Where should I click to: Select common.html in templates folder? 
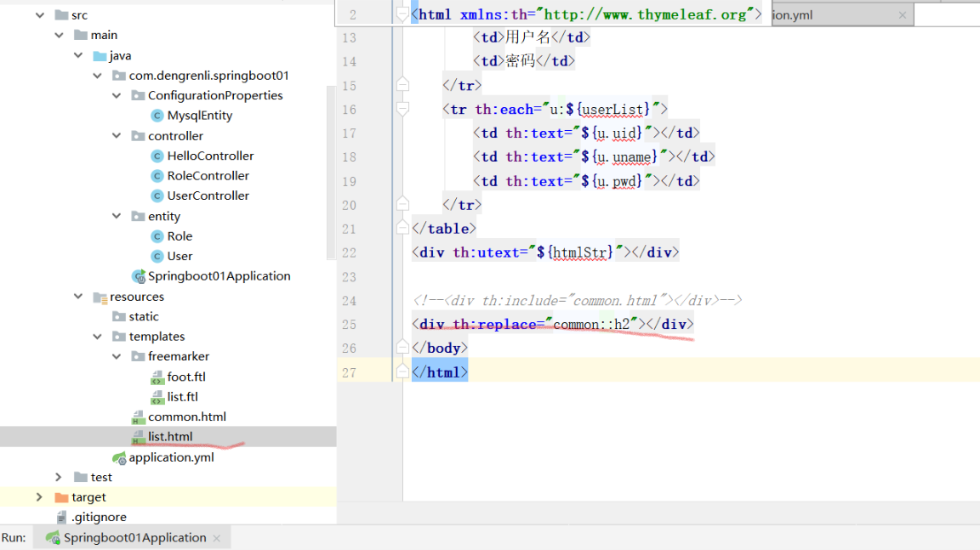187,417
